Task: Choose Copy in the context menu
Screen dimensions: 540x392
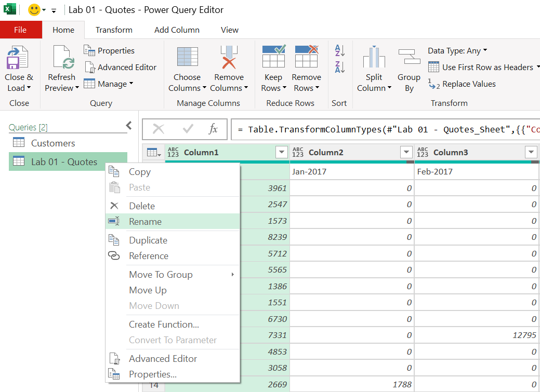Action: [x=173, y=172]
